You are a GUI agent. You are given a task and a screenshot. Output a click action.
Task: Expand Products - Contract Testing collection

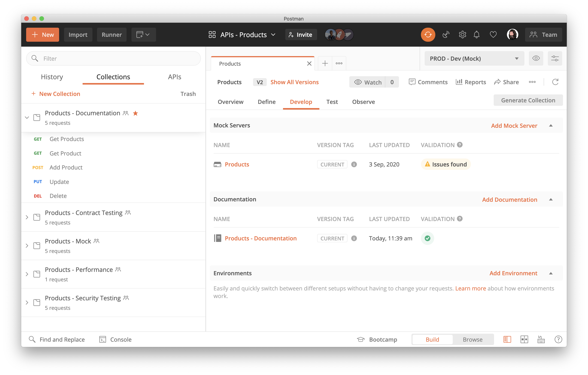click(x=27, y=217)
